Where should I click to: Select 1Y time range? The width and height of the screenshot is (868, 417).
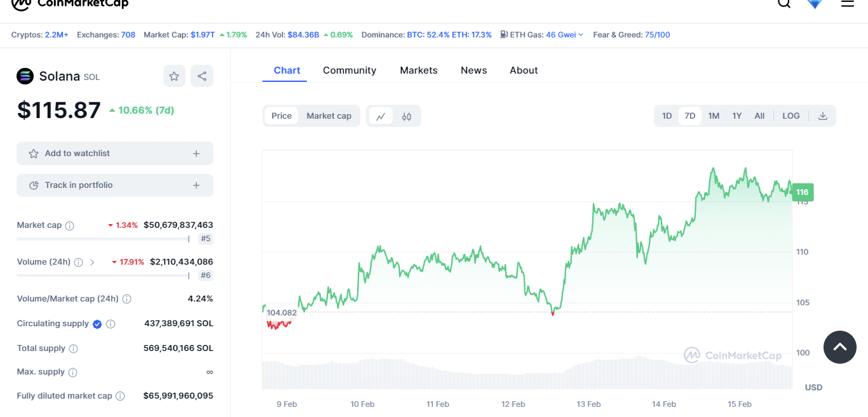pyautogui.click(x=737, y=116)
